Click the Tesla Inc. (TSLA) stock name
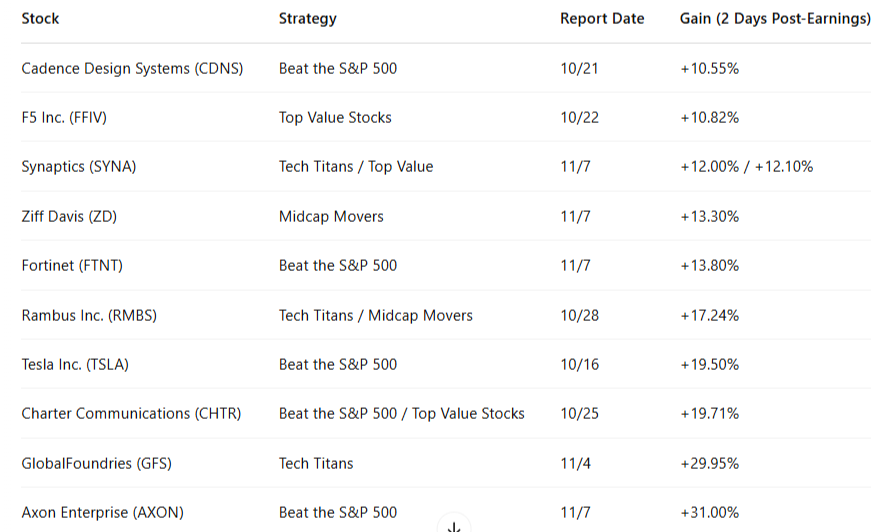 [75, 365]
